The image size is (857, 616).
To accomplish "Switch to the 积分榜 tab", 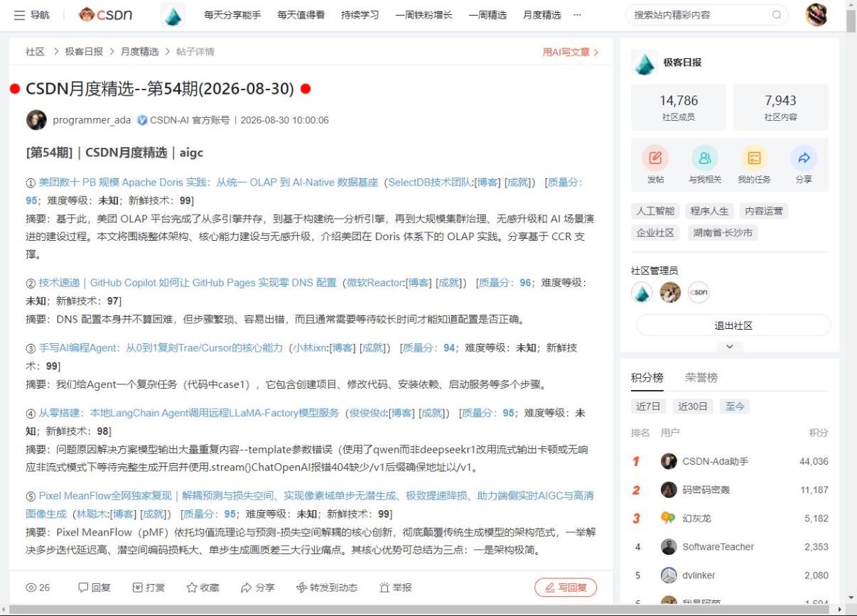I will click(647, 377).
